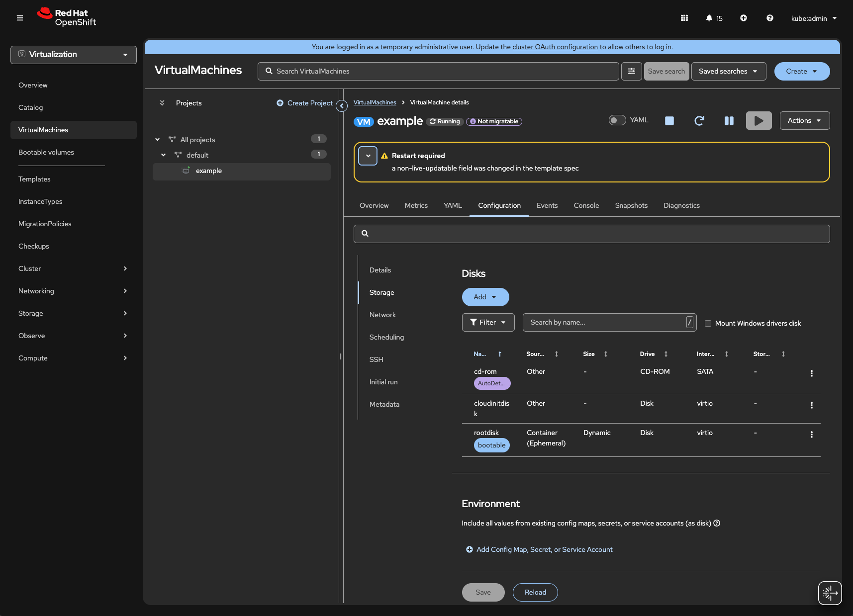Select Network in configuration side menu
Image resolution: width=853 pixels, height=616 pixels.
(x=382, y=315)
